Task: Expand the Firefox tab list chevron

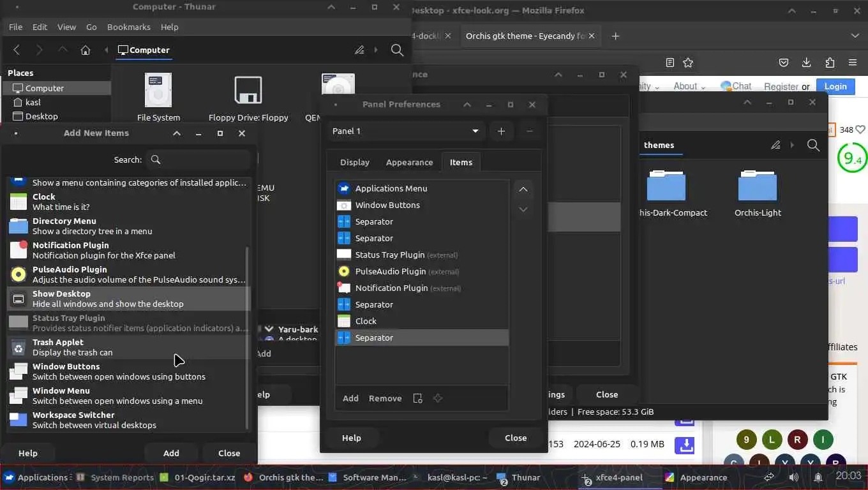Action: 855,36
